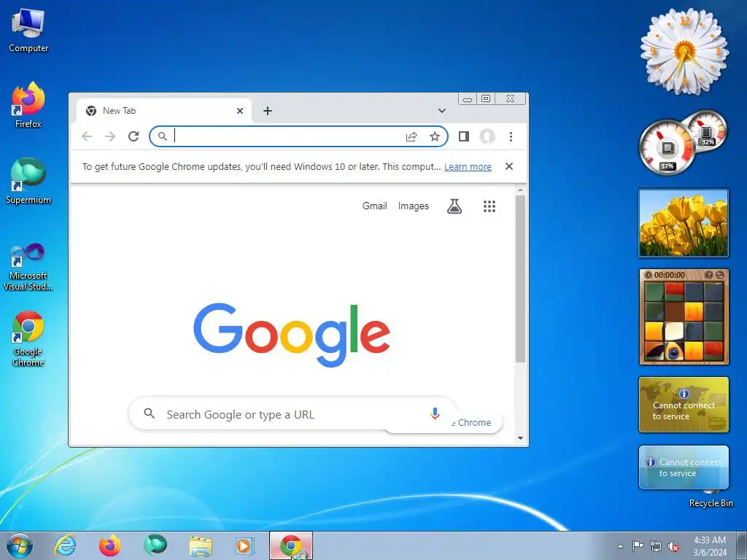Image resolution: width=747 pixels, height=560 pixels.
Task: Open Learn more link in update notice
Action: (468, 167)
